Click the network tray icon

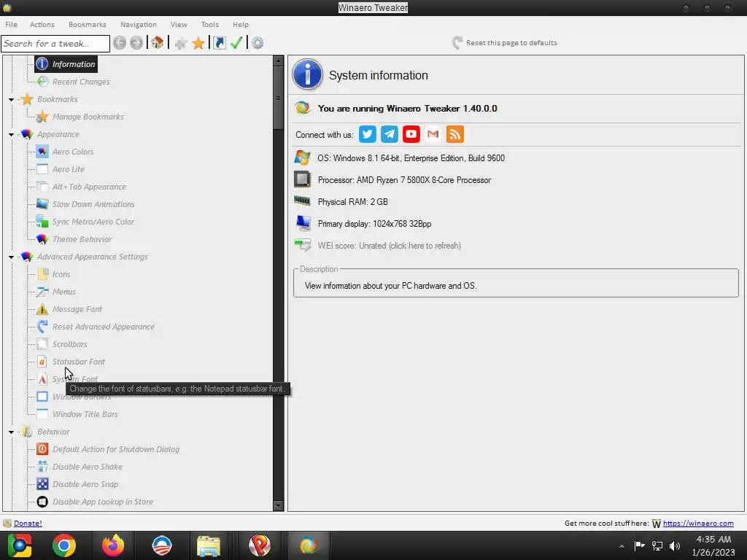tap(657, 546)
